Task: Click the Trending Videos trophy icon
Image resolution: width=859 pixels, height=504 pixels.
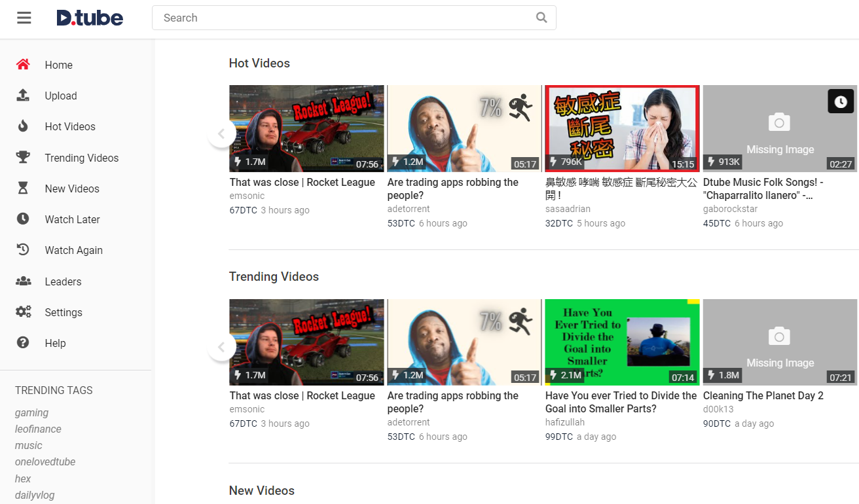Action: tap(23, 157)
